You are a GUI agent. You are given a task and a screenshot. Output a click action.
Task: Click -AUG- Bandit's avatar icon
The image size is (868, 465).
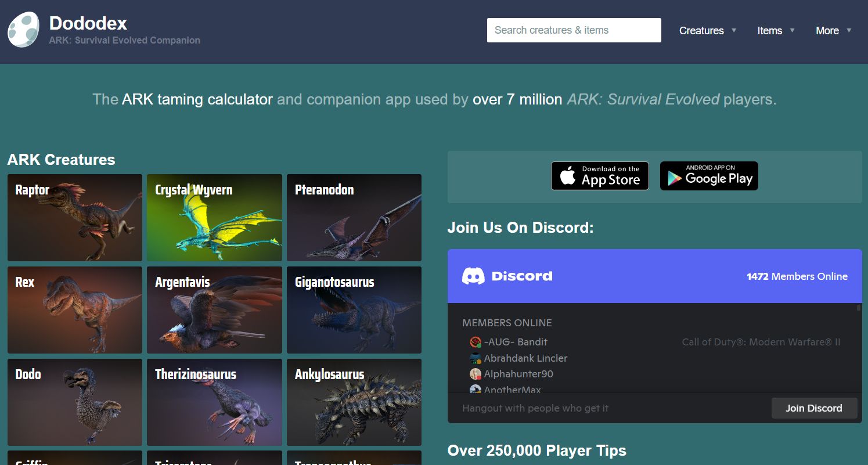476,342
